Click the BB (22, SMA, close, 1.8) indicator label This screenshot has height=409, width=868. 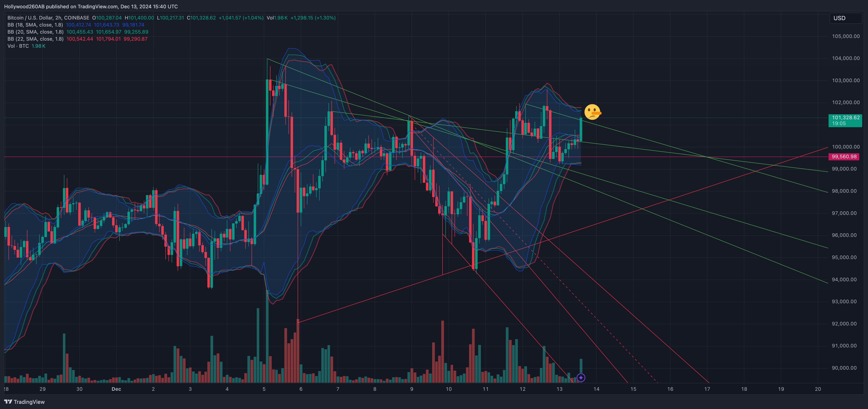(x=35, y=39)
